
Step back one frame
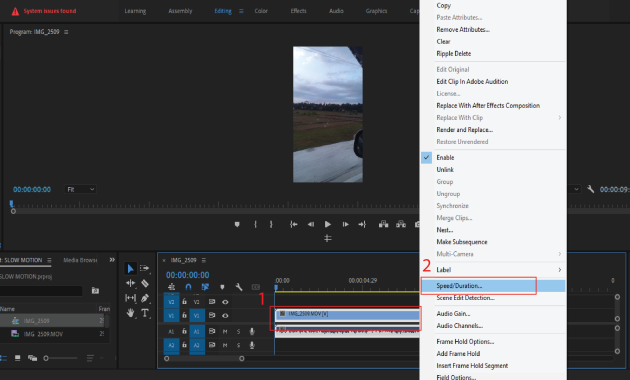(311, 225)
